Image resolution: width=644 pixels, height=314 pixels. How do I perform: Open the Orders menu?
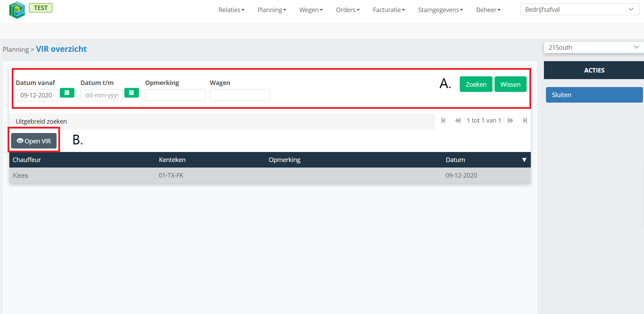click(348, 10)
